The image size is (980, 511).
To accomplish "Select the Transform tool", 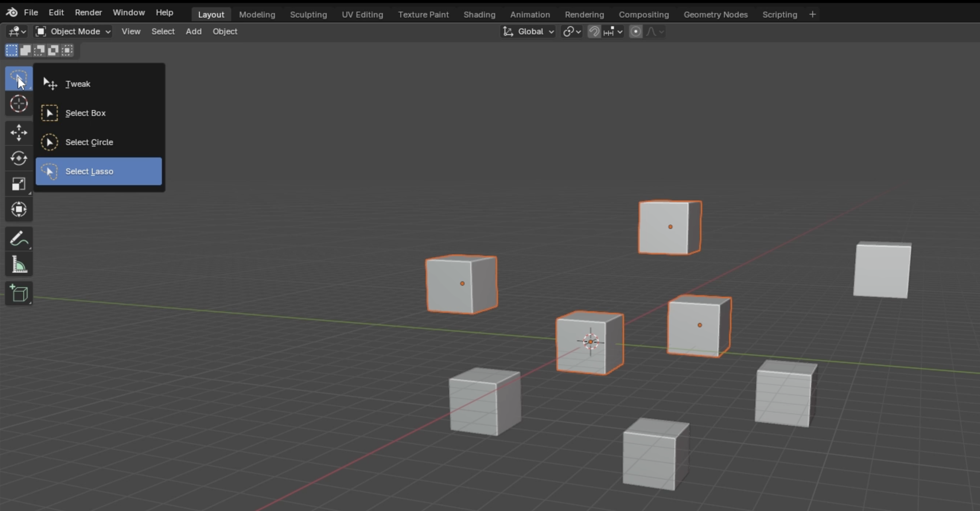I will click(19, 210).
